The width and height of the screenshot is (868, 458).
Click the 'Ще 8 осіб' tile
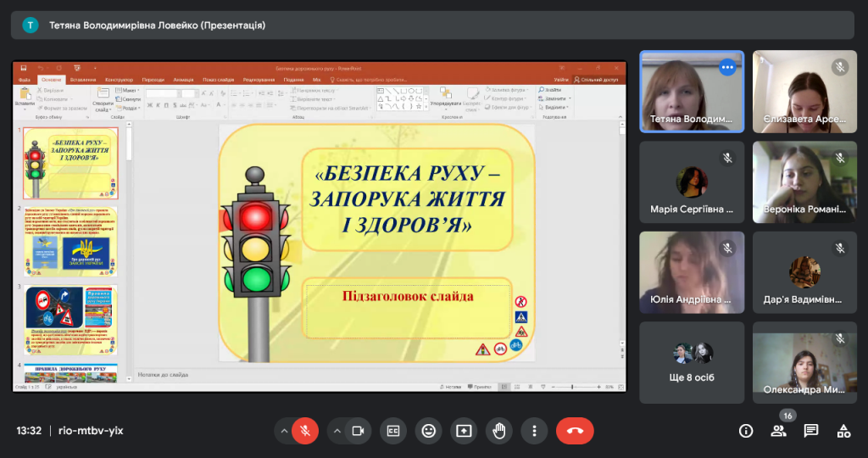(x=692, y=362)
